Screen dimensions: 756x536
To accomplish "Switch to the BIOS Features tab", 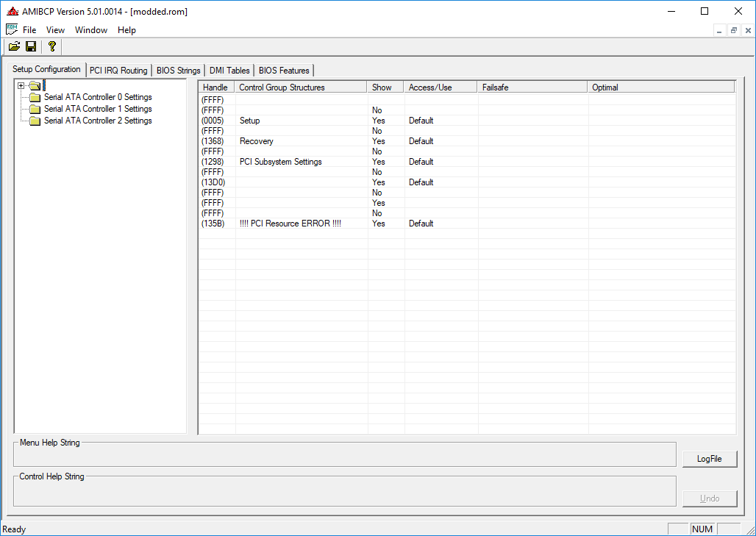I will point(284,71).
